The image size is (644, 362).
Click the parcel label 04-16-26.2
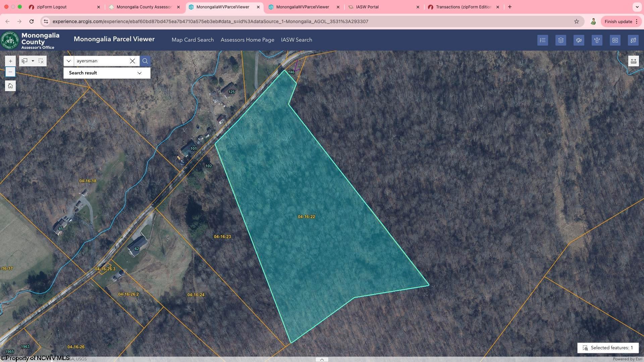tap(128, 294)
